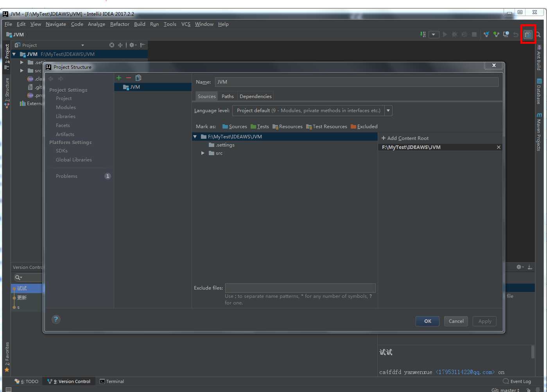The width and height of the screenshot is (547, 392).
Task: Toggle tool window buttons corner icon
Action: pyautogui.click(x=9, y=389)
